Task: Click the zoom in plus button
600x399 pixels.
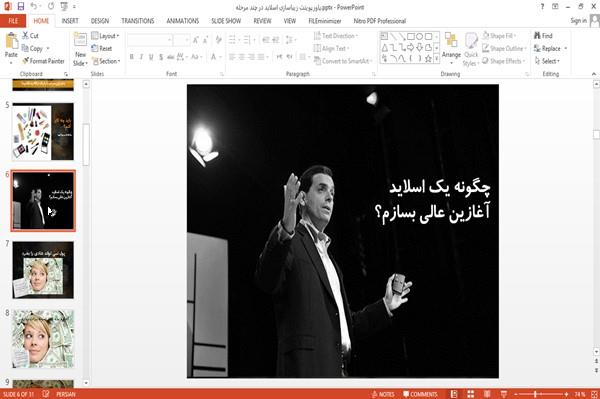Action: click(566, 394)
